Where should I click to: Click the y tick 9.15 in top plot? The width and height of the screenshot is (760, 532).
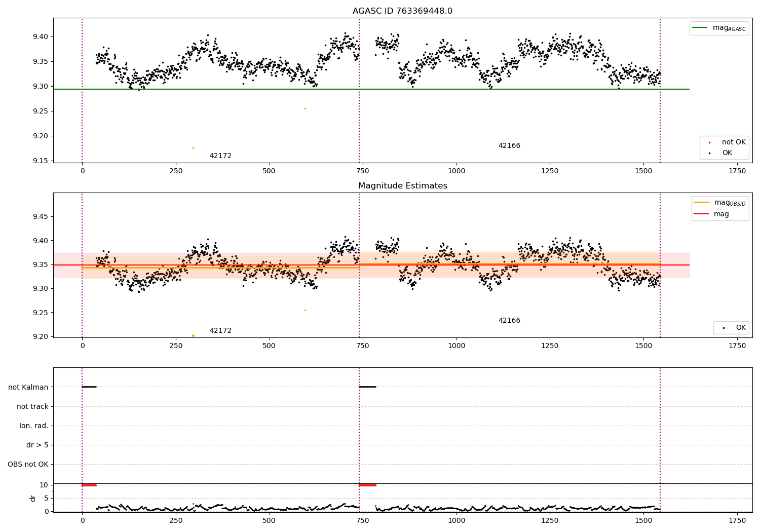(x=41, y=161)
